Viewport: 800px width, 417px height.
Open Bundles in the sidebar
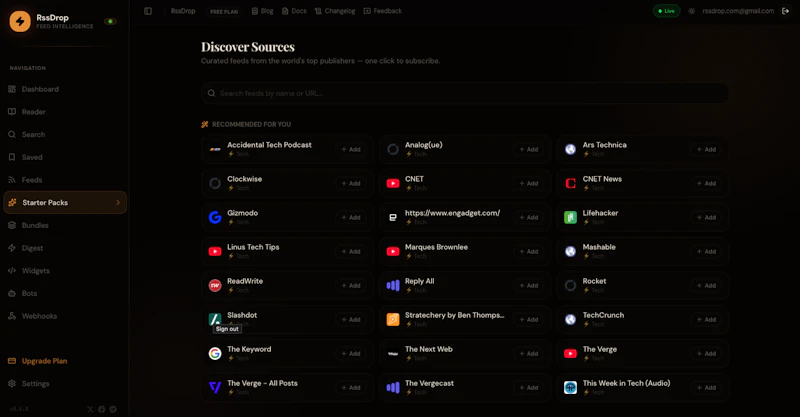tap(65, 225)
